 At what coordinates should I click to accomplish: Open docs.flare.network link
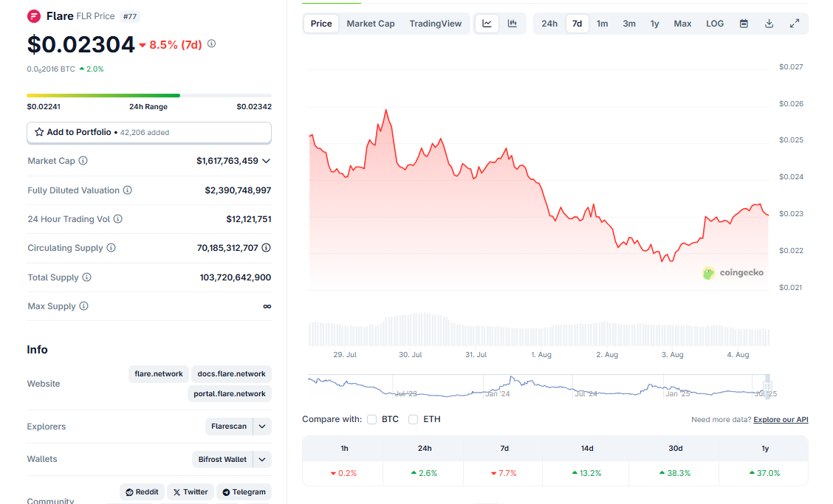(x=231, y=374)
